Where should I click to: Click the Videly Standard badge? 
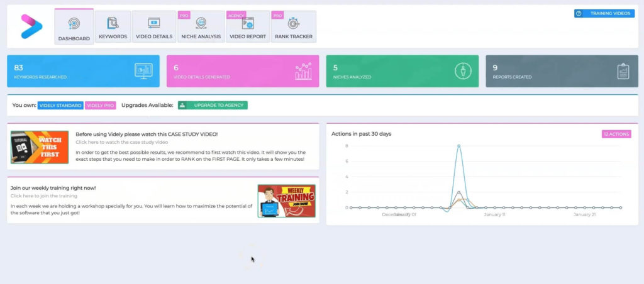60,106
